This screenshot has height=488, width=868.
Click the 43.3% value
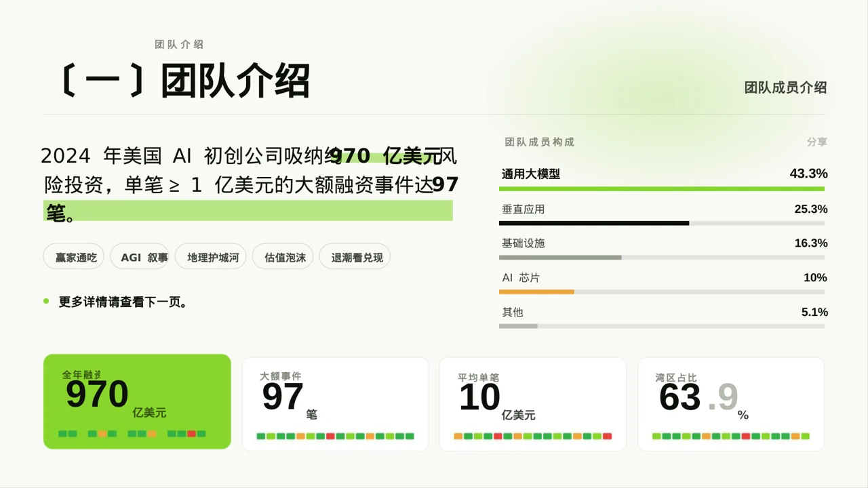coord(808,174)
